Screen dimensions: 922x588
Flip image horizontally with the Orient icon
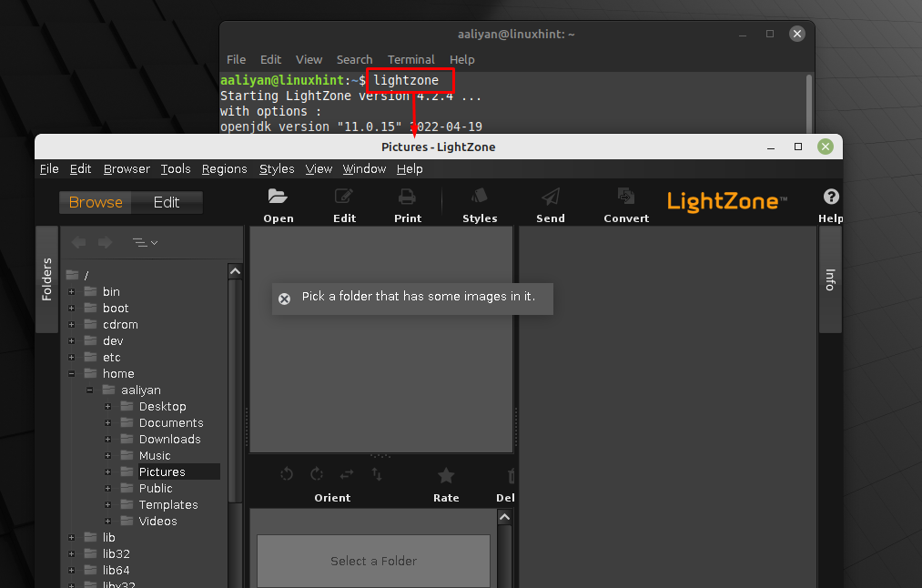(x=347, y=474)
